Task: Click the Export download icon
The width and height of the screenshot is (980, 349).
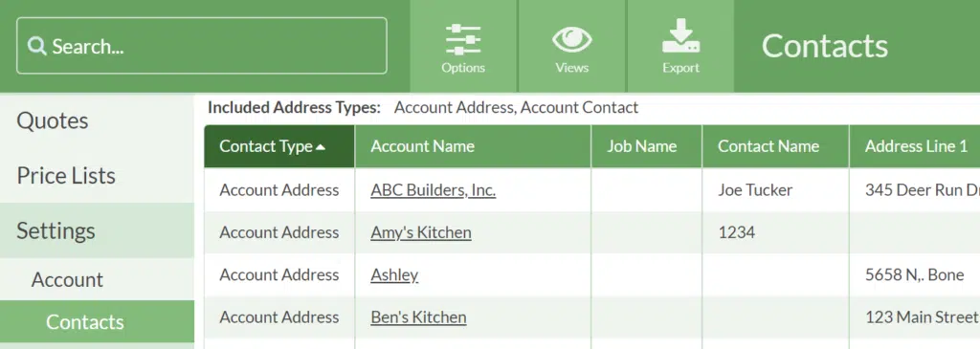Action: 680,36
